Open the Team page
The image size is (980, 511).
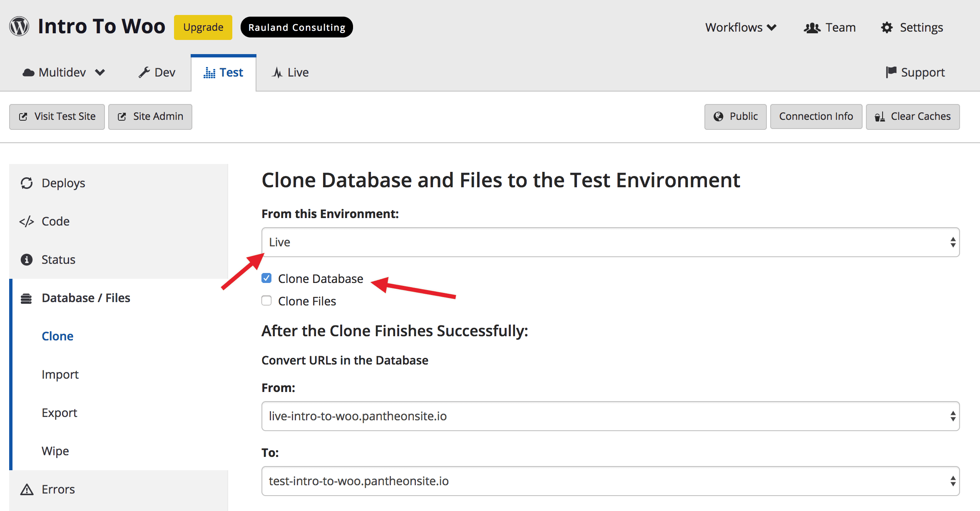pos(830,27)
